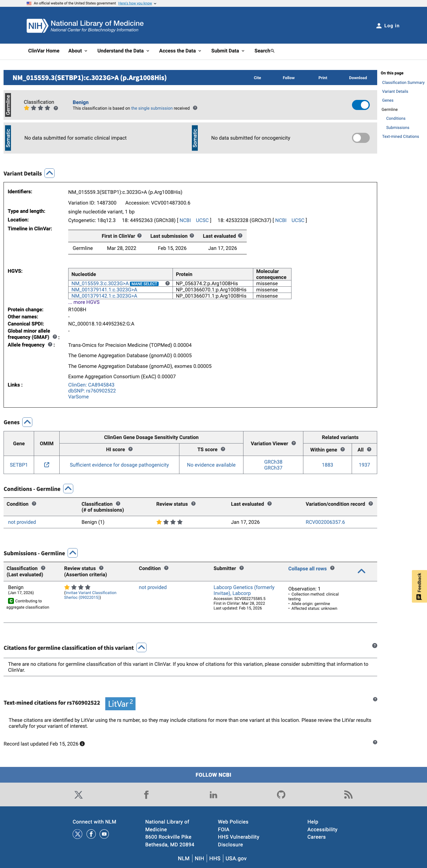Click the Download button
This screenshot has width=427, height=868.
tap(358, 78)
